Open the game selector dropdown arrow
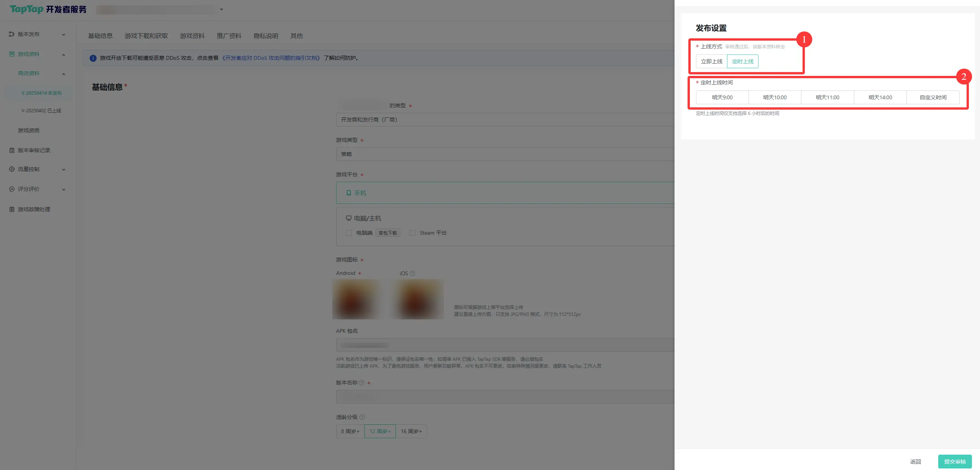Image resolution: width=980 pixels, height=470 pixels. pos(222,10)
